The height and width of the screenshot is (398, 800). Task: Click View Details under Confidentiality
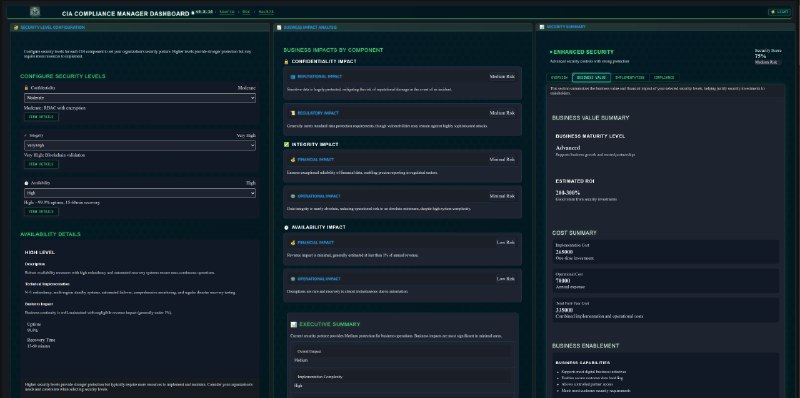pyautogui.click(x=41, y=117)
